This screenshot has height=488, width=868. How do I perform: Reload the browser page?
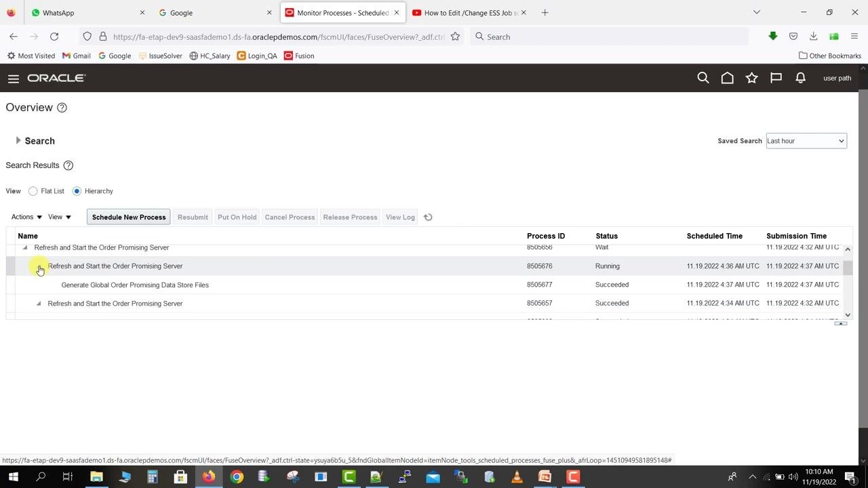54,37
